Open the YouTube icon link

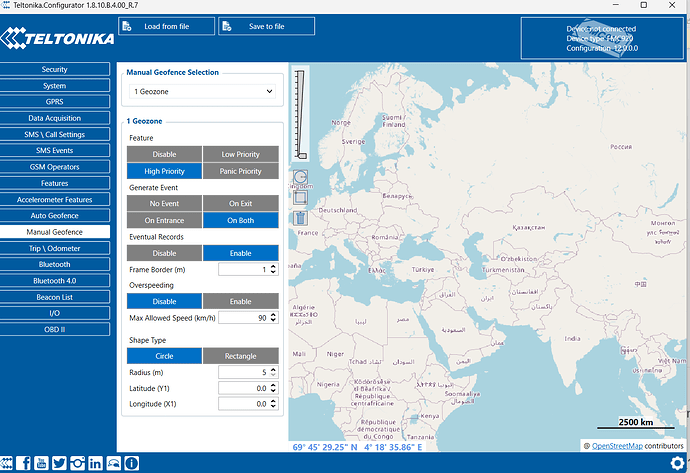click(41, 463)
